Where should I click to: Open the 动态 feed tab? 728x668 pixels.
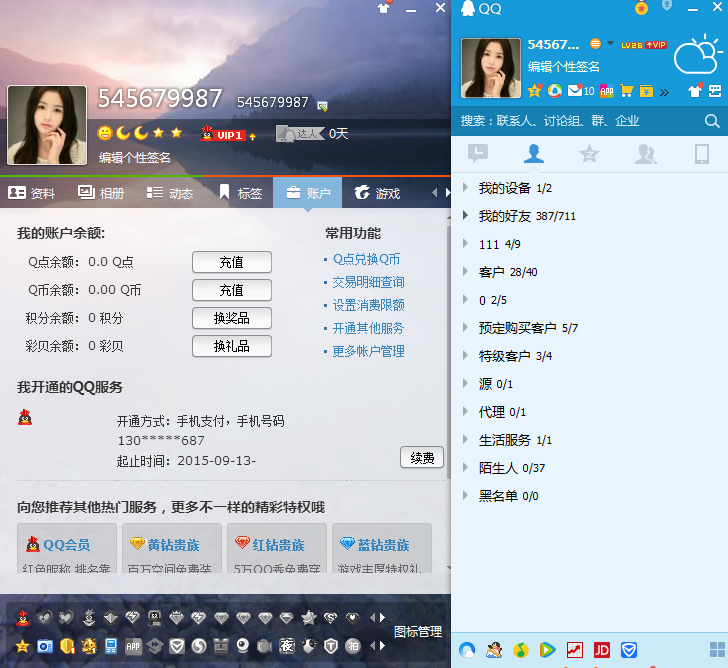170,193
